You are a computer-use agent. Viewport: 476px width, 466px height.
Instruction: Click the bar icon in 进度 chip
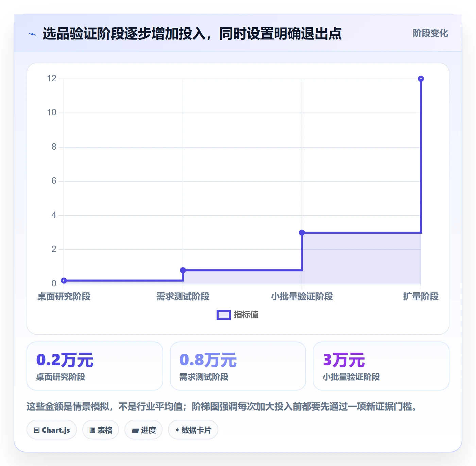tap(135, 431)
